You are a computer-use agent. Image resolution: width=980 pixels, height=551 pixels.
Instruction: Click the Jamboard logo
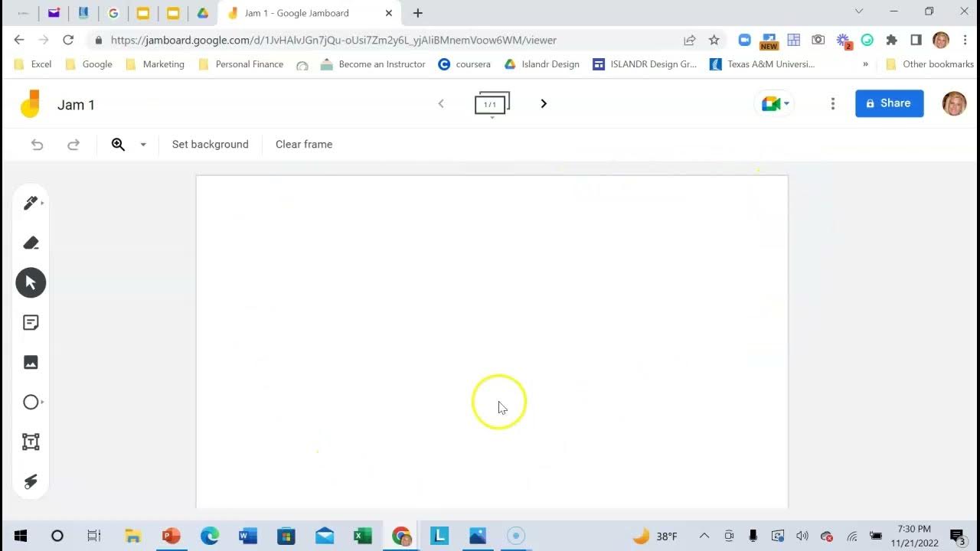(30, 104)
